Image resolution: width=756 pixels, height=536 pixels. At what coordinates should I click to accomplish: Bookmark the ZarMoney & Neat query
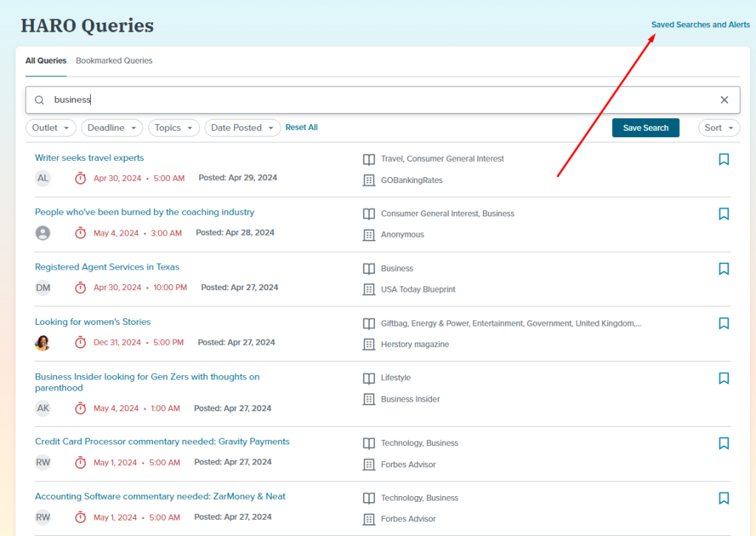724,498
